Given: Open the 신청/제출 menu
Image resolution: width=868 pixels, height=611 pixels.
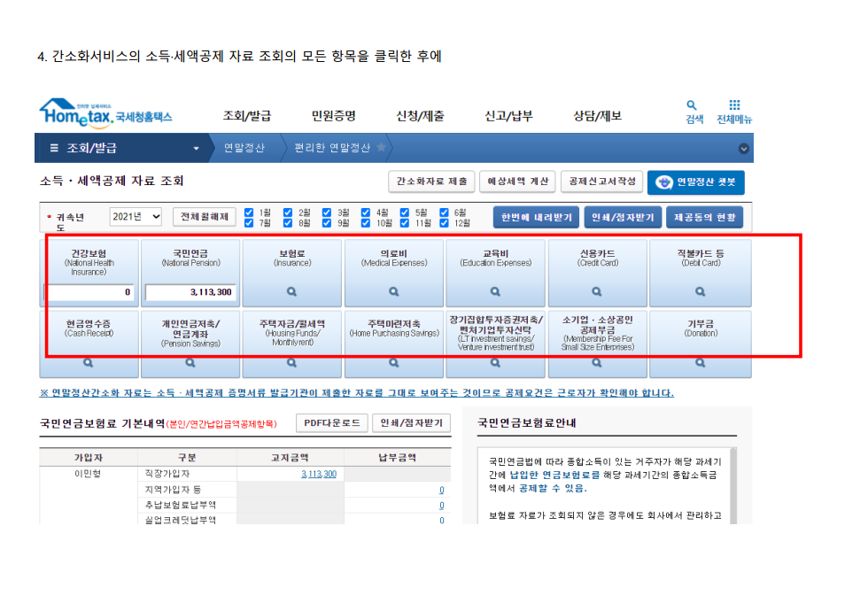Looking at the screenshot, I should coord(420,116).
